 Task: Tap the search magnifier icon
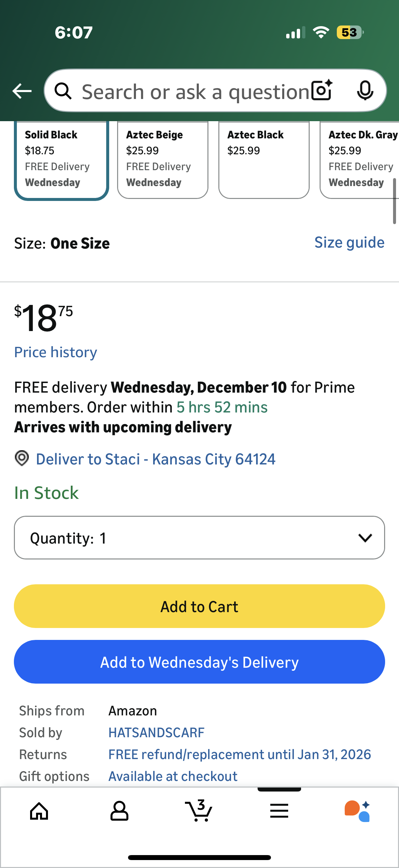[x=63, y=91]
